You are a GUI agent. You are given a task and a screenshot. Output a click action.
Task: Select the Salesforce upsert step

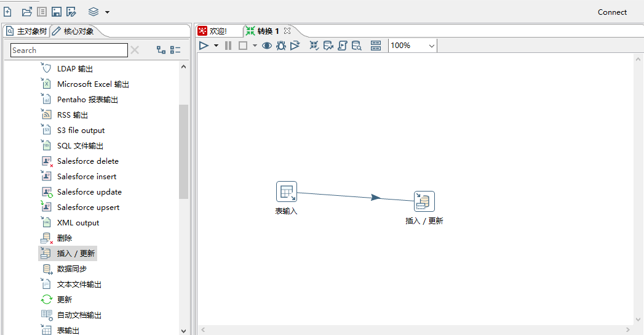(80, 208)
